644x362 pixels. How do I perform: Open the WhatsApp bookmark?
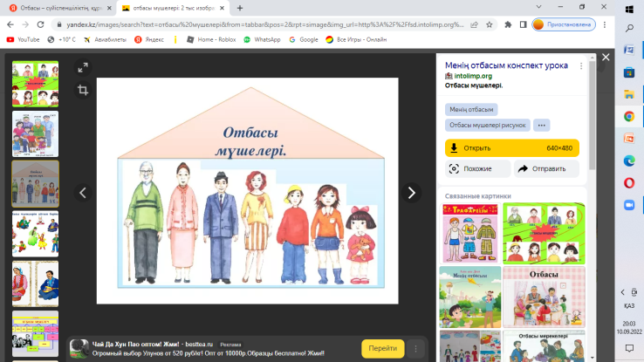262,39
